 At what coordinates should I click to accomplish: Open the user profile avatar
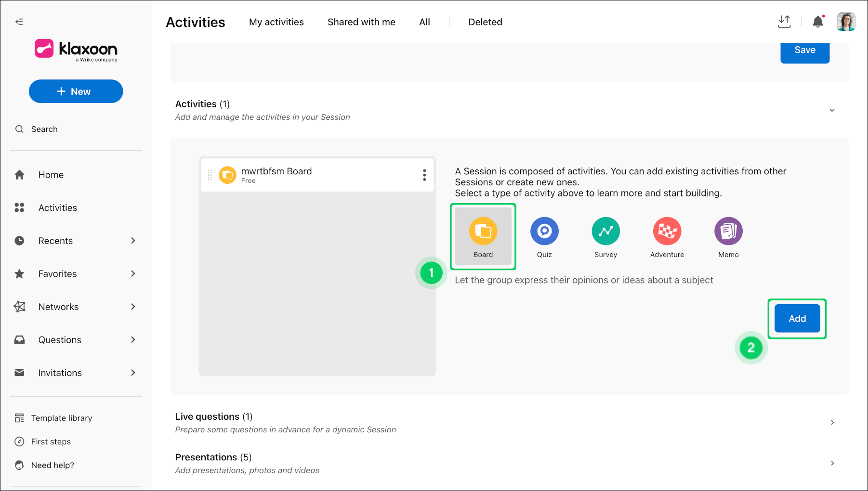[x=846, y=22]
